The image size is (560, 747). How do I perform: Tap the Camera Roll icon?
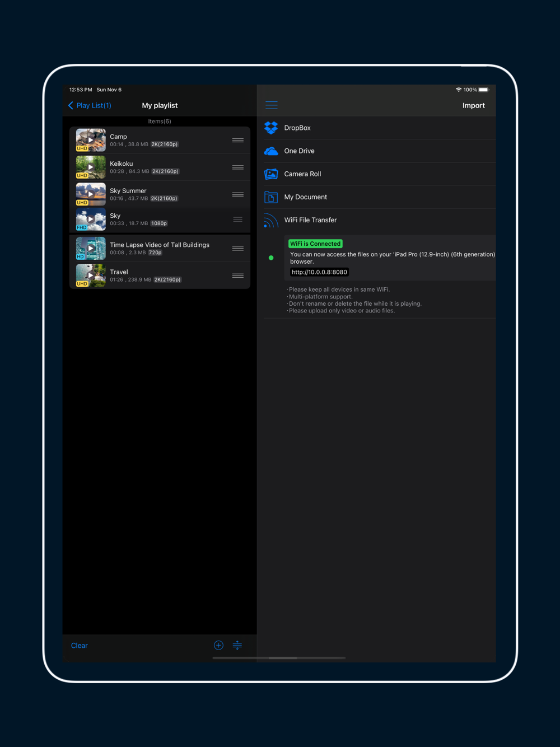click(x=271, y=174)
